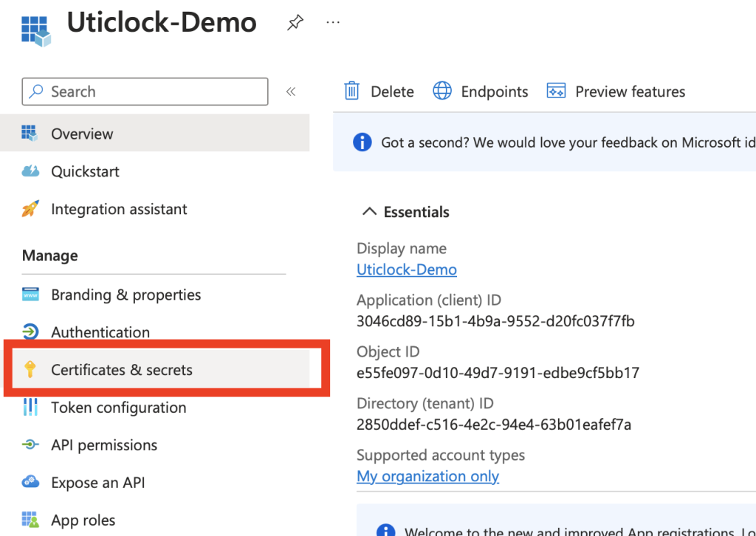
Task: Open My organization only link
Action: [x=427, y=476]
